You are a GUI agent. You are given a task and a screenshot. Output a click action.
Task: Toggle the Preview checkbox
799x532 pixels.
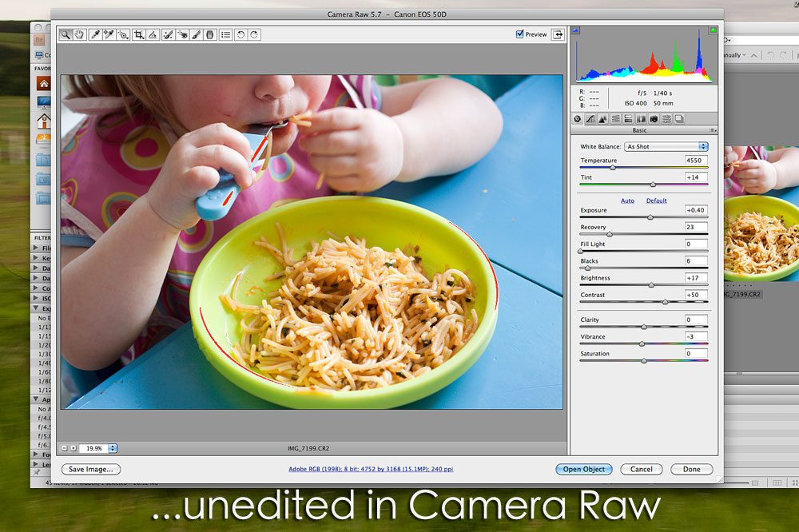(520, 34)
